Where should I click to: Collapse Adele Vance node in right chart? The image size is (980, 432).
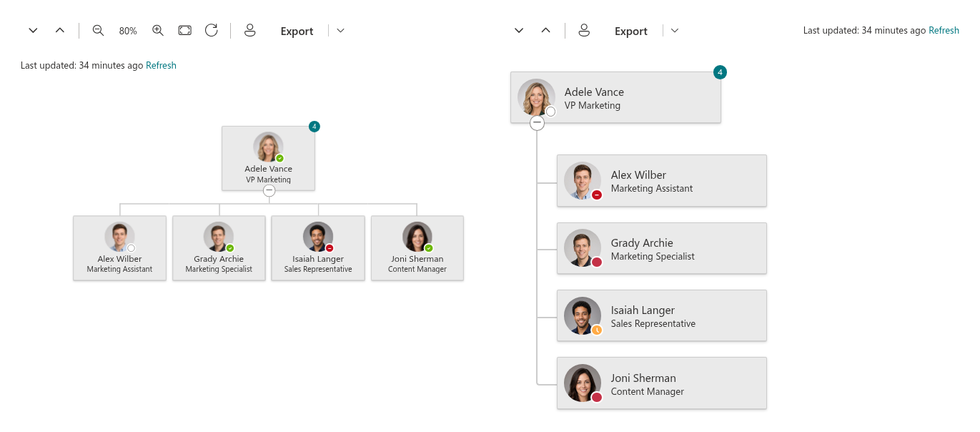(537, 123)
